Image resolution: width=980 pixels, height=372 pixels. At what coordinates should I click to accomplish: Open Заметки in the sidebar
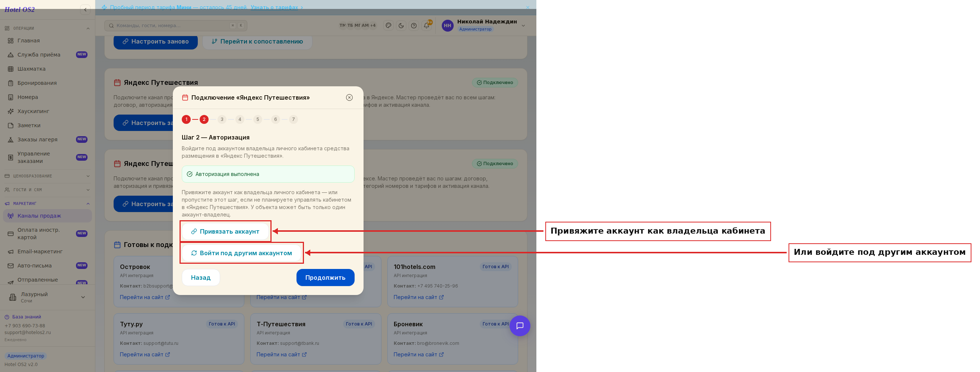(48, 125)
